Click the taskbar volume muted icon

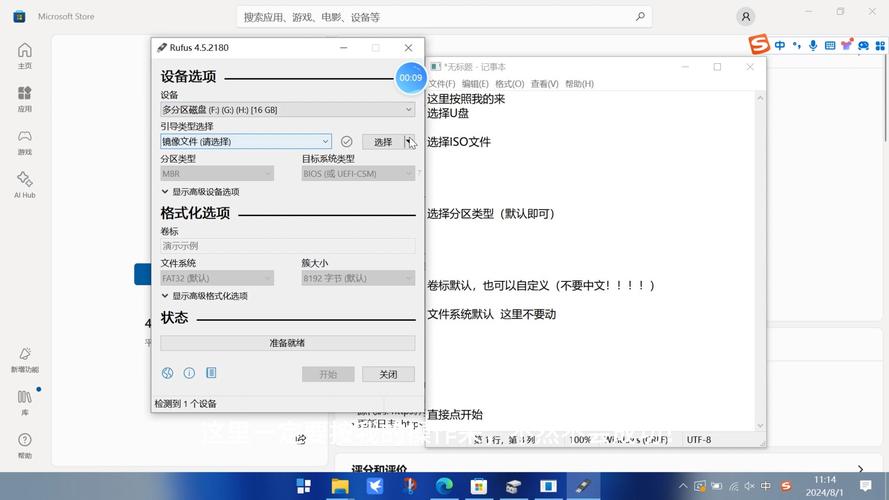[x=750, y=486]
